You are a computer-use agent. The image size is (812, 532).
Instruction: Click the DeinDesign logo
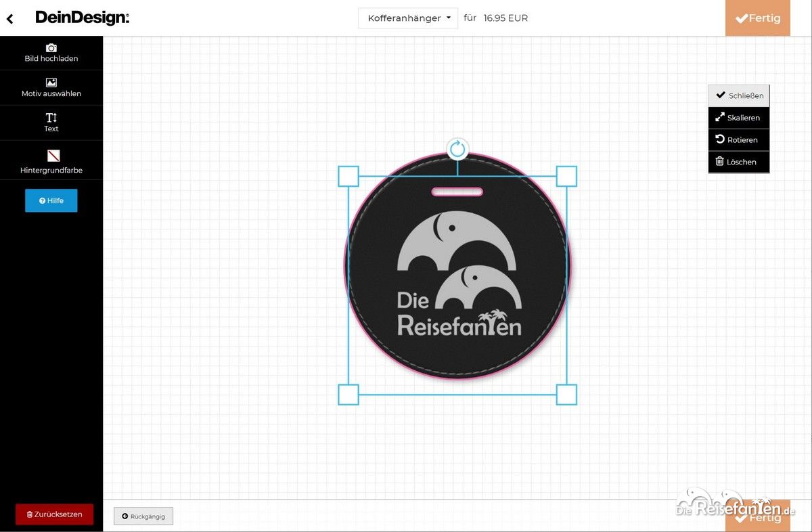[82, 18]
